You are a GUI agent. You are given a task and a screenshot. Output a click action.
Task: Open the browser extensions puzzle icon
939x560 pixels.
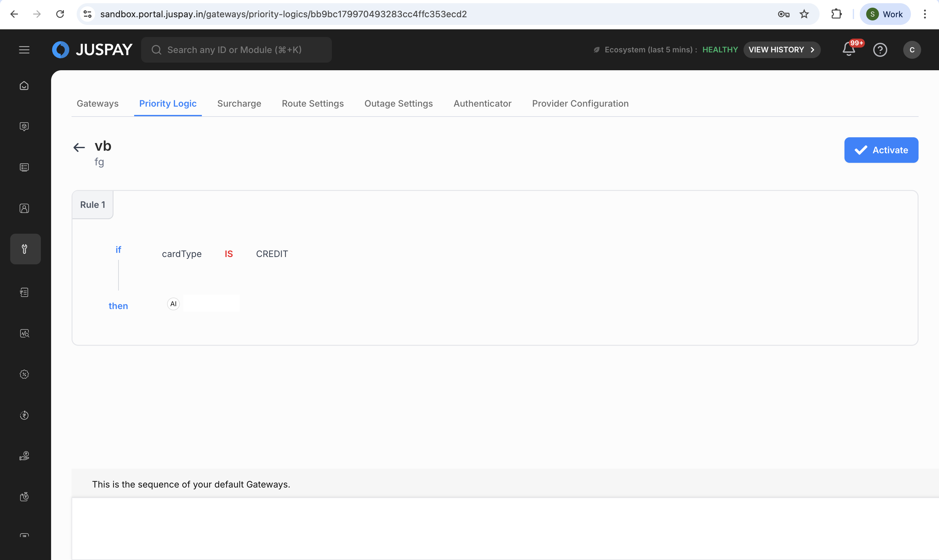tap(836, 14)
